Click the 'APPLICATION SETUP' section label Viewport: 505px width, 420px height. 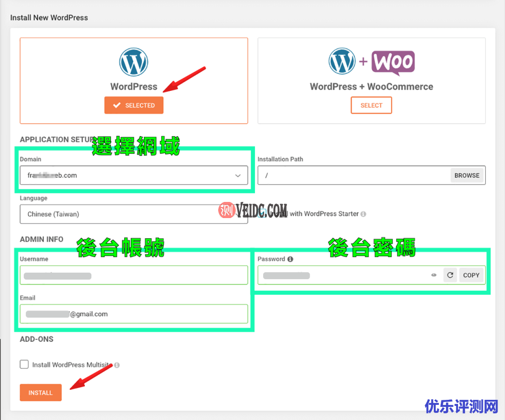[57, 140]
